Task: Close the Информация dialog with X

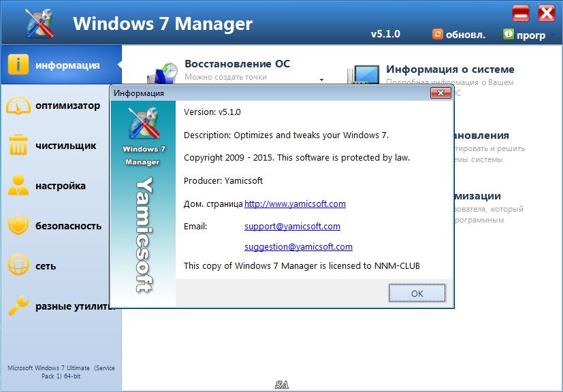Action: (x=440, y=93)
